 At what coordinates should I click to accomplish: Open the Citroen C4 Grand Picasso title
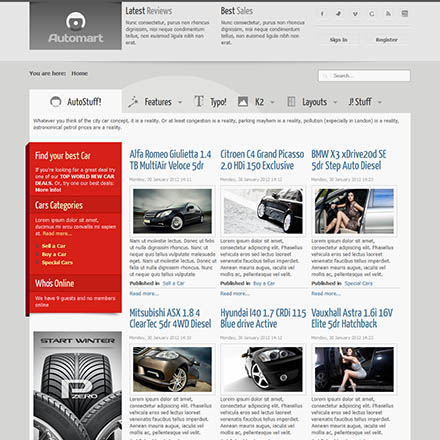(262, 160)
